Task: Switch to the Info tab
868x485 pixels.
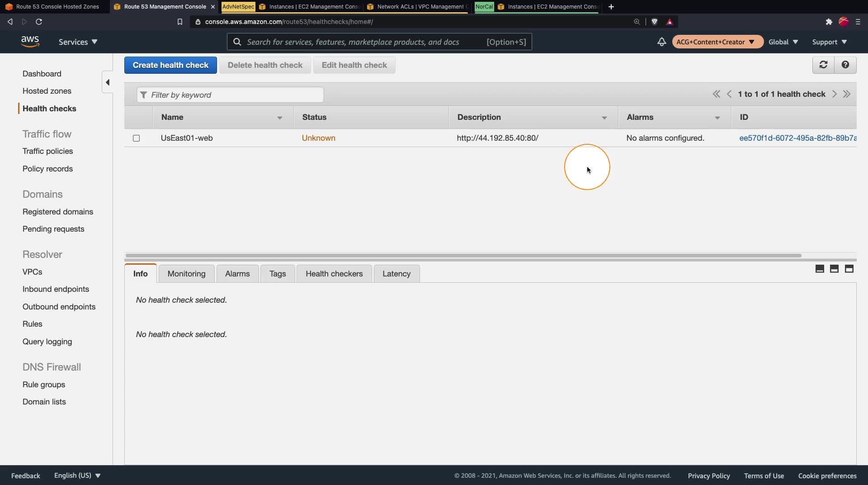Action: (x=141, y=274)
